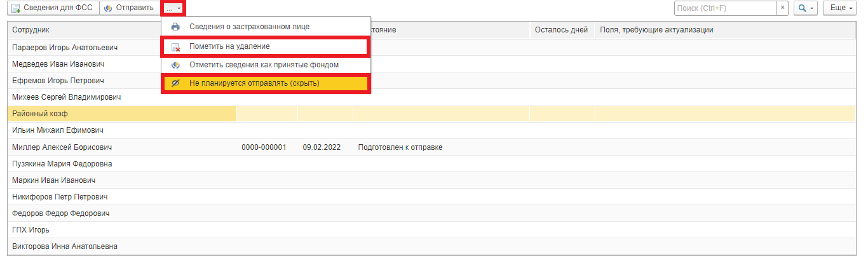Click the Поля, требующие актуализации column header
Screen dimensions: 868x256
click(x=656, y=30)
